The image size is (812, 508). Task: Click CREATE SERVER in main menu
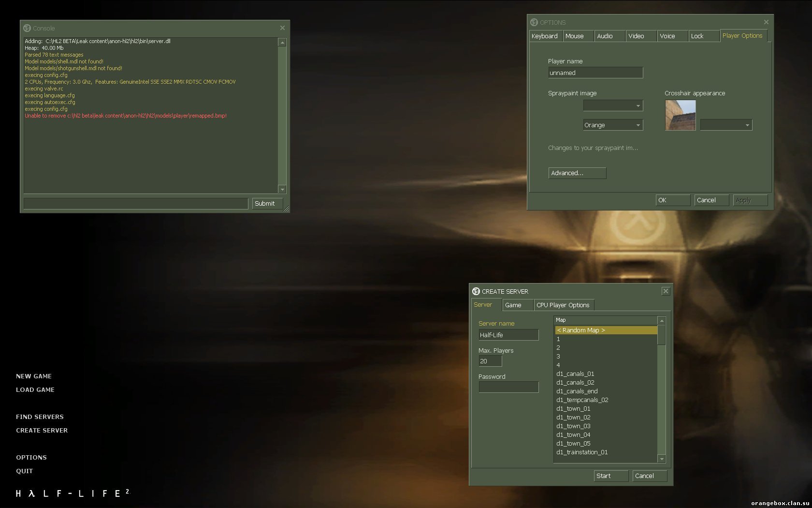pyautogui.click(x=42, y=430)
